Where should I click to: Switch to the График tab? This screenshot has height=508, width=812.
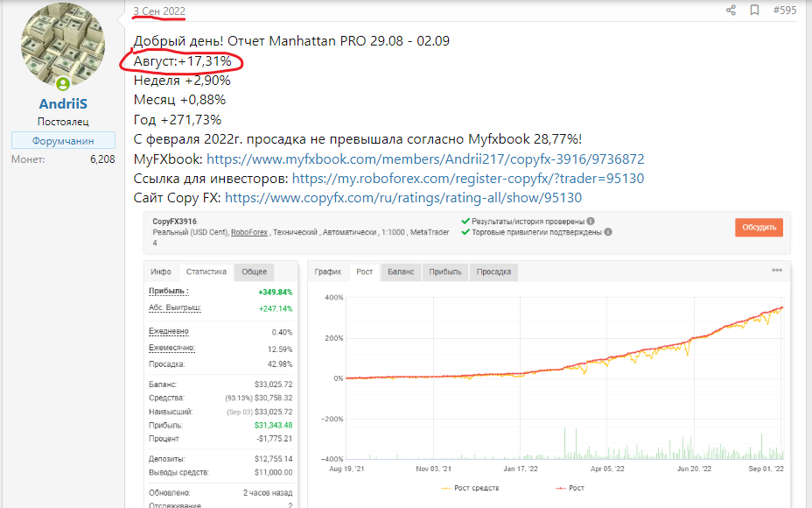328,272
